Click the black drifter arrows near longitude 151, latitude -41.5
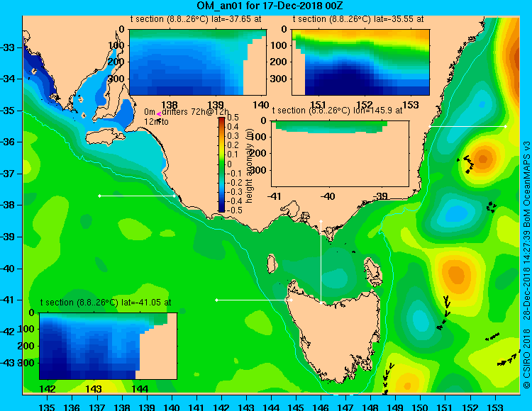Image resolution: width=532 pixels, height=411 pixels. pyautogui.click(x=444, y=313)
